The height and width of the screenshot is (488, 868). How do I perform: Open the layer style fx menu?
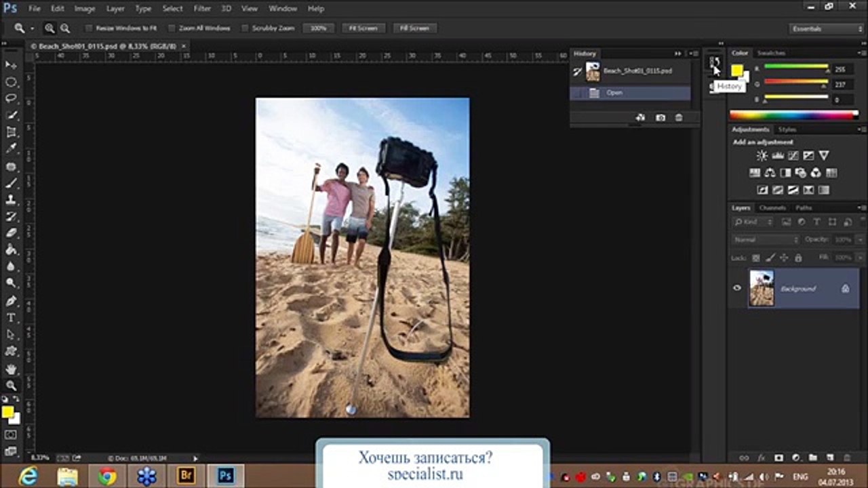click(762, 458)
